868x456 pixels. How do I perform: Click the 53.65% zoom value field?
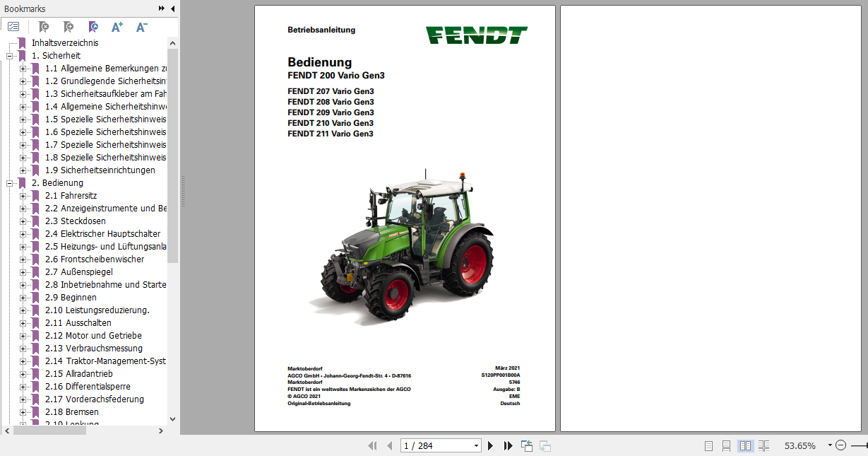(800, 445)
